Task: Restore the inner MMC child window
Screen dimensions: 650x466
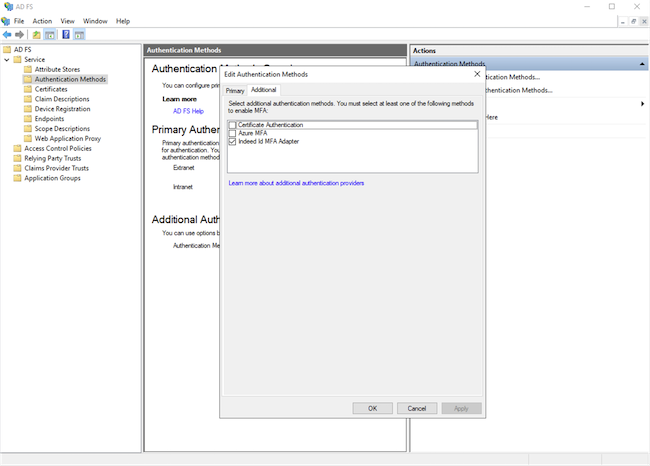Action: pos(633,22)
